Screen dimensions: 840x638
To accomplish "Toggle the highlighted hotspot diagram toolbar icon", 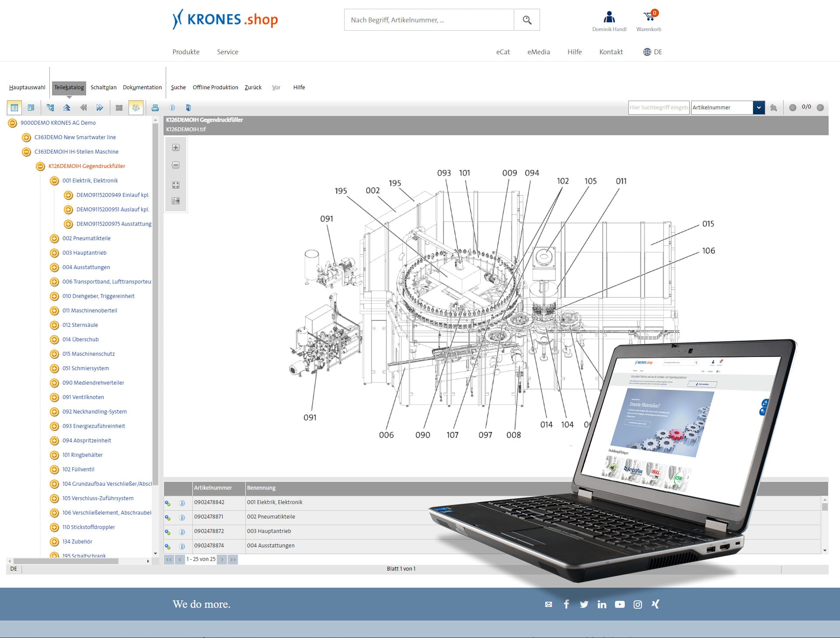I will [x=136, y=108].
